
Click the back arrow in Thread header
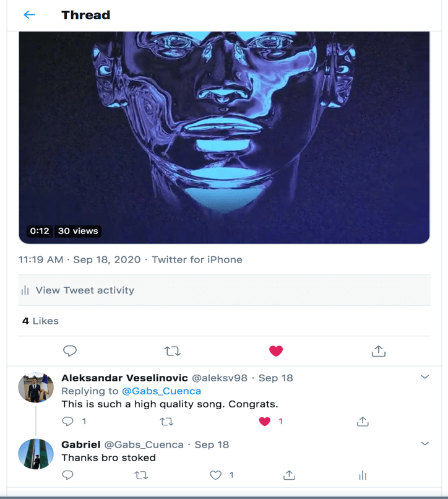[x=29, y=15]
